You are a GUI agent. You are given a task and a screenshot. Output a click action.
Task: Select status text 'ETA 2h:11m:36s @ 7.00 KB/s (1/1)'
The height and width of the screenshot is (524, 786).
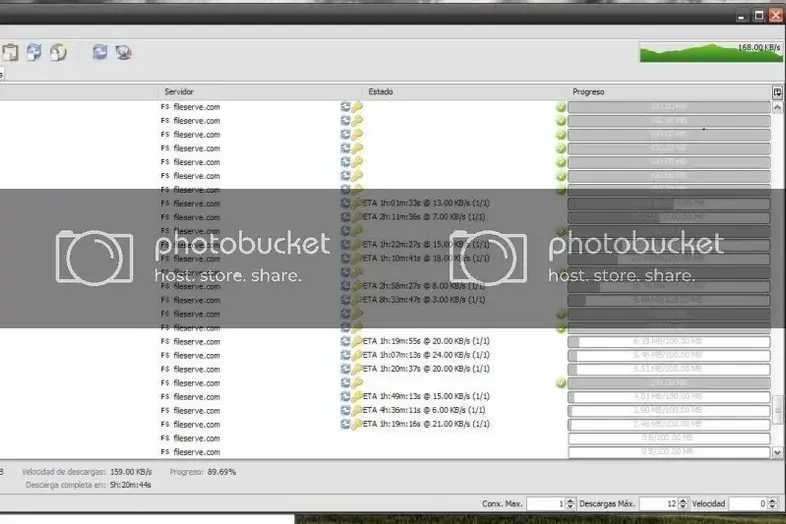click(424, 217)
